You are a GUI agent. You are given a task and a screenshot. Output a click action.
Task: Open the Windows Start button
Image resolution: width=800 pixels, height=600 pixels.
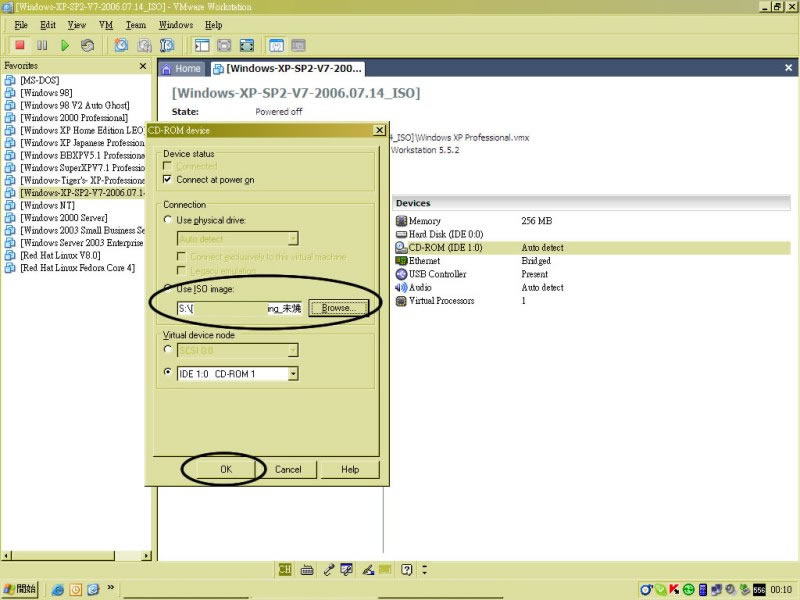point(20,589)
